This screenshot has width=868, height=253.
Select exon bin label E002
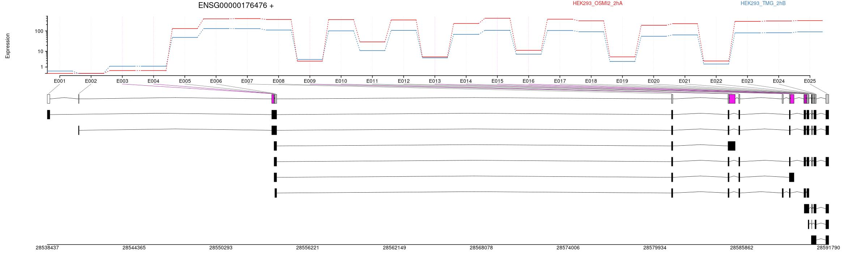[x=91, y=81]
